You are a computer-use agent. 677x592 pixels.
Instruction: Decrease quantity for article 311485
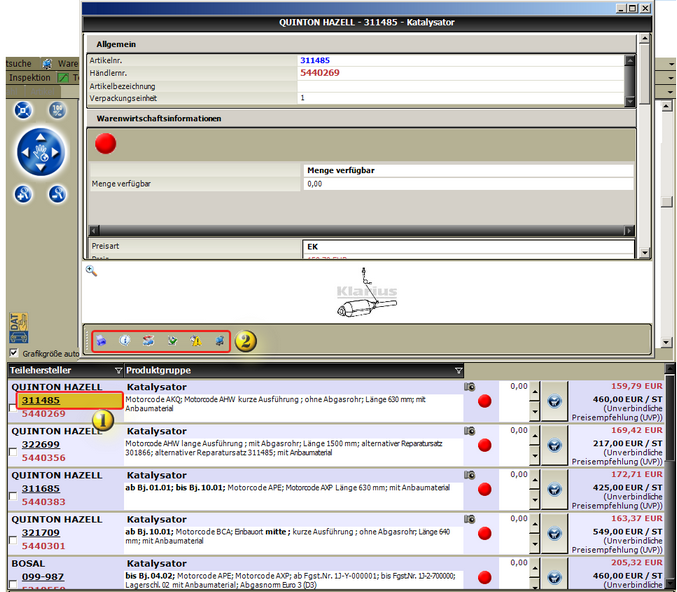tap(535, 412)
